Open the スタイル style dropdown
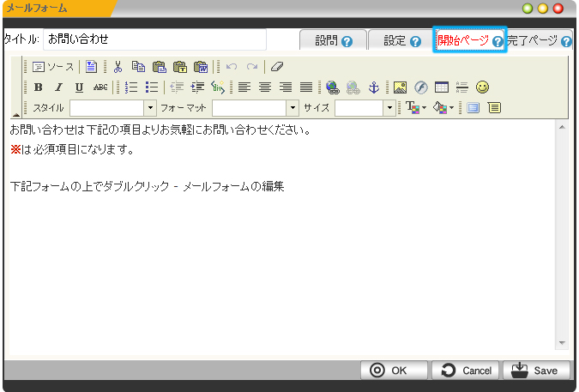Screen dimensions: 579x392 (113, 108)
